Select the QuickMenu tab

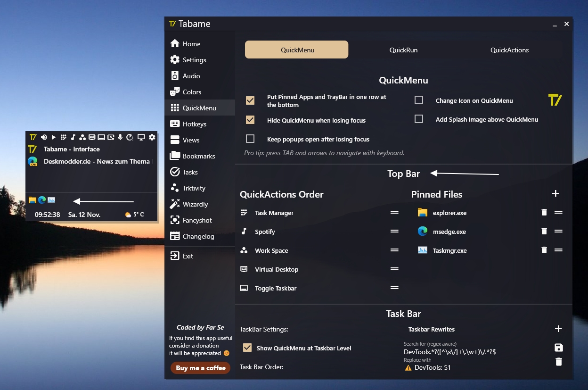click(x=297, y=50)
